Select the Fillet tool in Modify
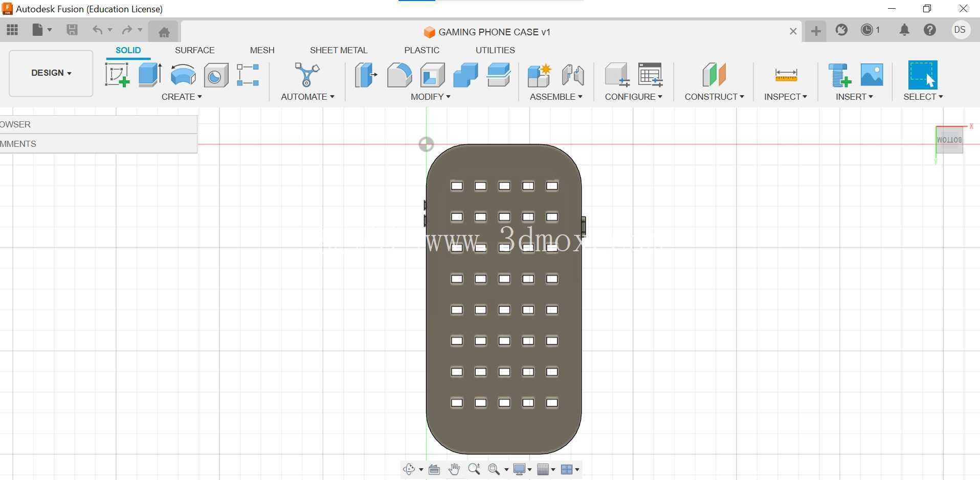 399,75
